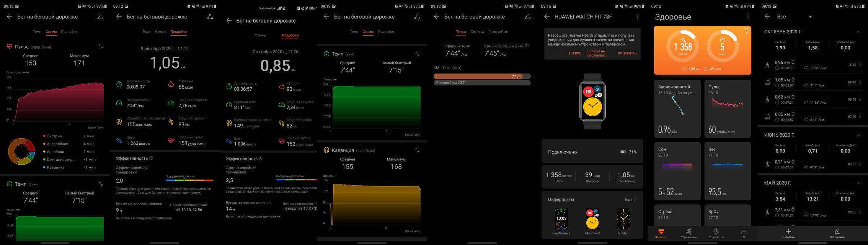Tap ПОЗЖЕ in the notification permission prompt
Viewport: 868px width, 245px height.
pos(575,53)
